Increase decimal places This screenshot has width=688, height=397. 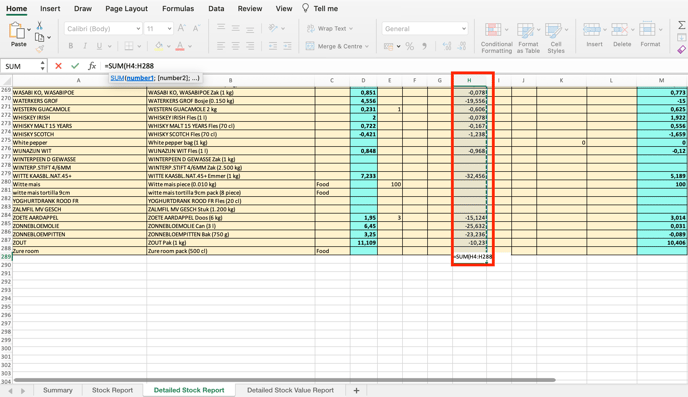tap(447, 46)
